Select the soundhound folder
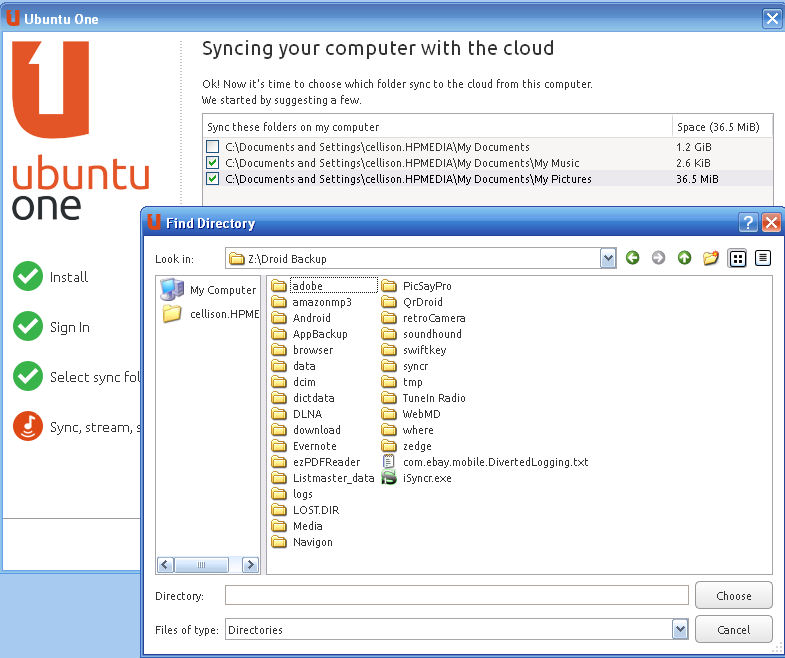This screenshot has height=658, width=785. click(x=421, y=334)
